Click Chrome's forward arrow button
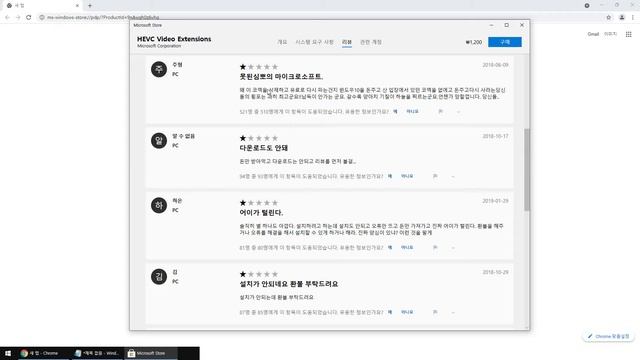 18,17
